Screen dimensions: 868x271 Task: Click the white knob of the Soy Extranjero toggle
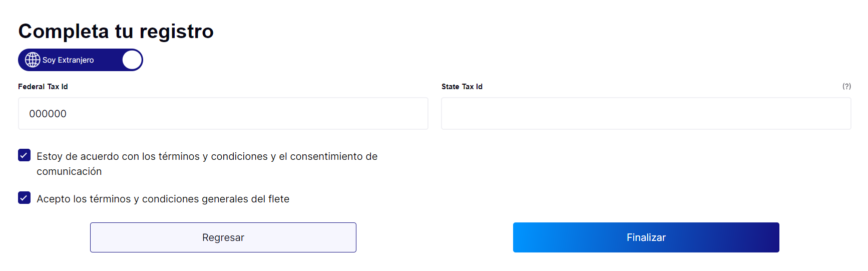coord(132,60)
